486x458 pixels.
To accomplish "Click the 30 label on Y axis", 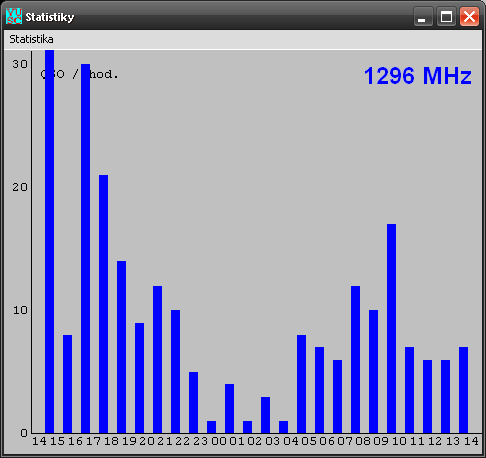I will pyautogui.click(x=20, y=64).
